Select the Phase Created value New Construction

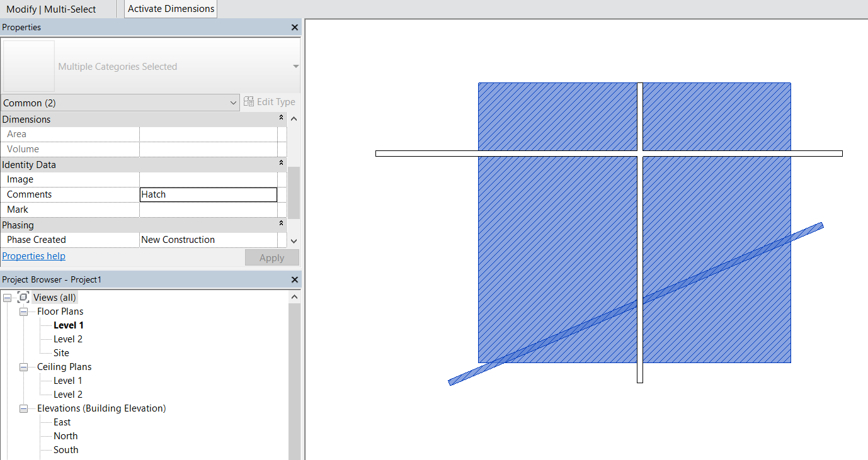[x=208, y=240]
